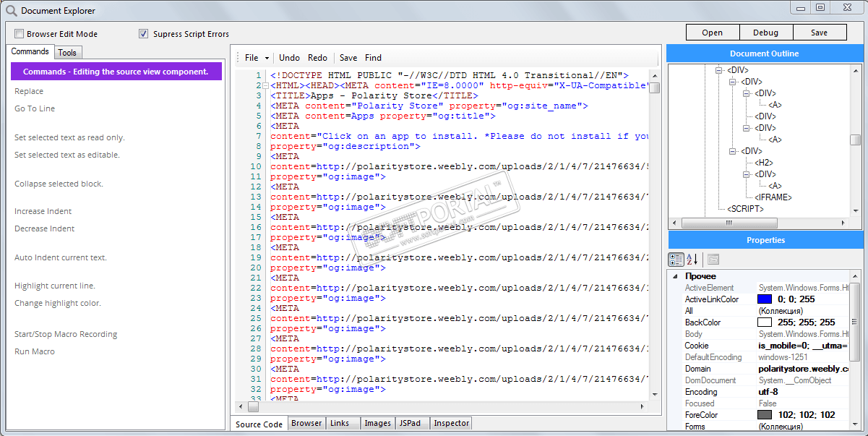
Task: Click the Property Pages icon
Action: tap(713, 259)
